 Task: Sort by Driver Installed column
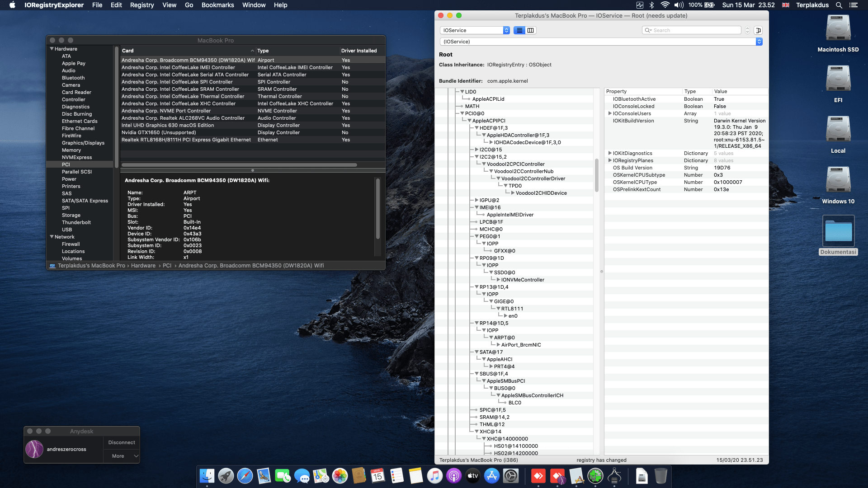[x=362, y=51]
